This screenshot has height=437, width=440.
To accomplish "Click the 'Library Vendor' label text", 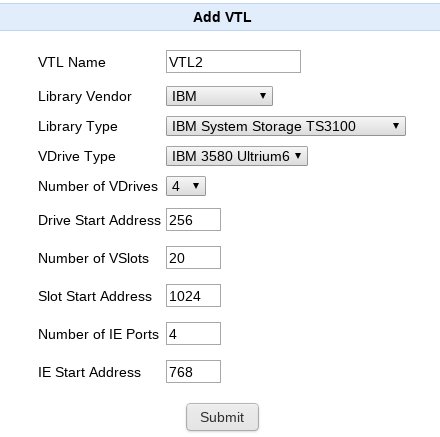I will pyautogui.click(x=85, y=97).
